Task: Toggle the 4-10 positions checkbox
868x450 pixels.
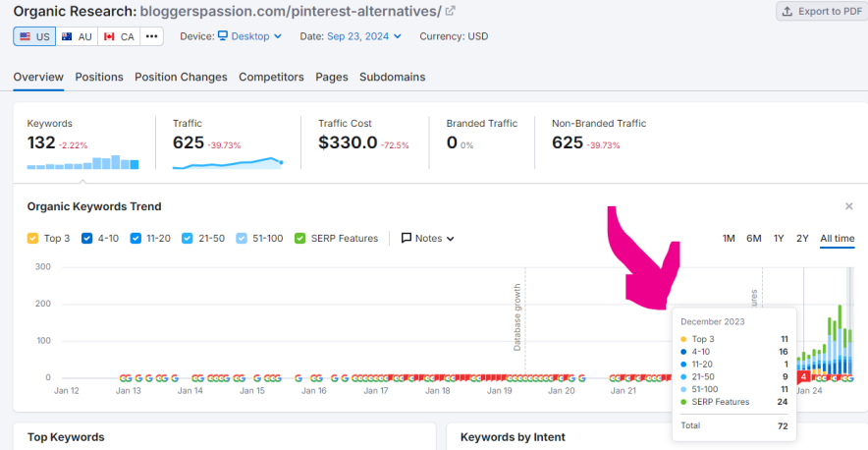Action: tap(87, 239)
